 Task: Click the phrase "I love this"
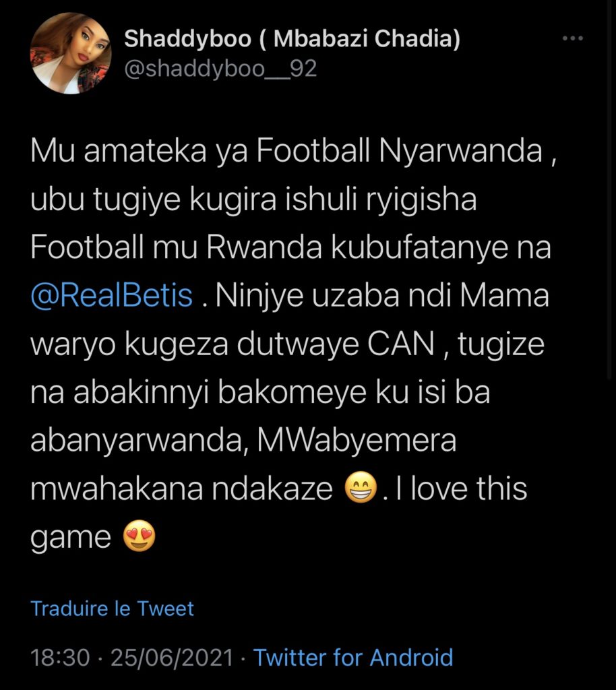click(463, 489)
